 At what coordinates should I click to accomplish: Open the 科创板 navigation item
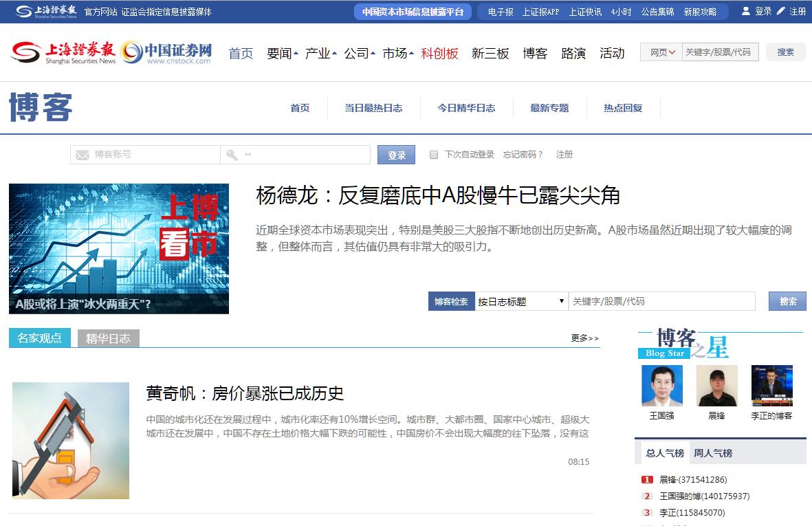point(439,53)
